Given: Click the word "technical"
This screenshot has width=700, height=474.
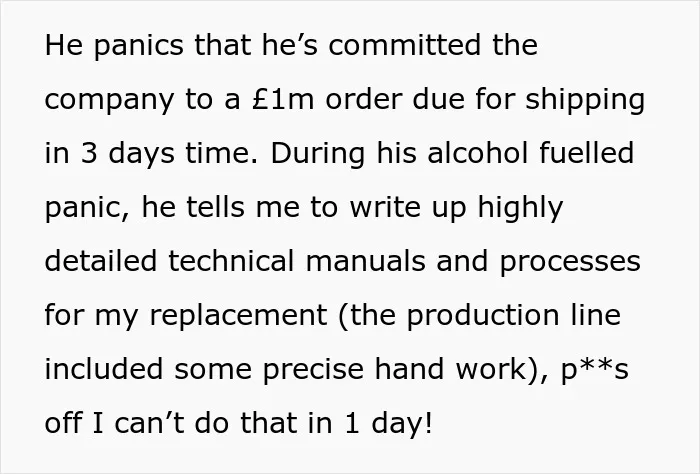Looking at the screenshot, I should tap(231, 261).
